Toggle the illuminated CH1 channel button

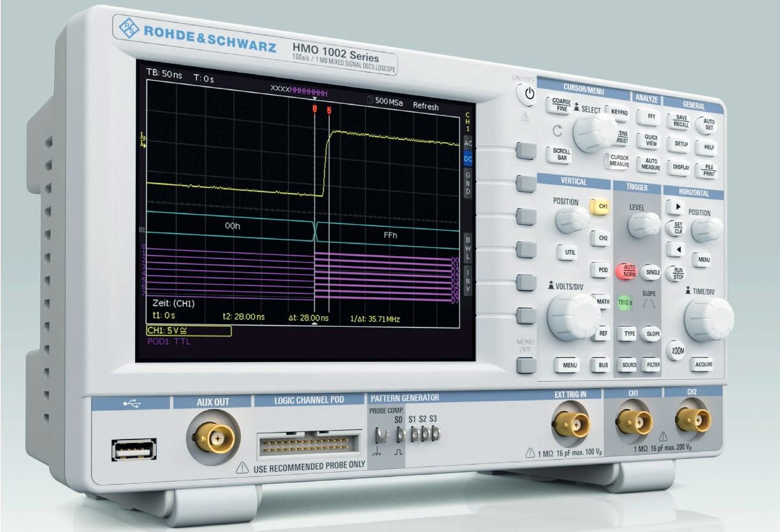click(599, 207)
